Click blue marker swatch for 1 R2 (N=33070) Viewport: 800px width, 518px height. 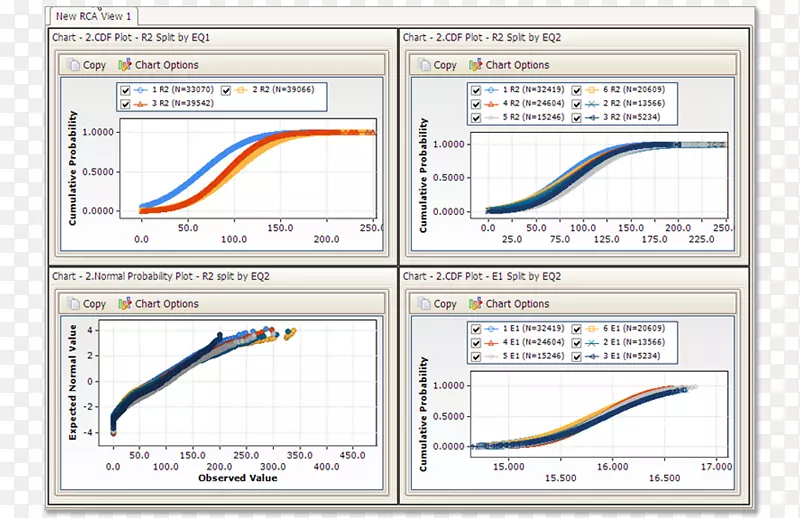point(140,90)
